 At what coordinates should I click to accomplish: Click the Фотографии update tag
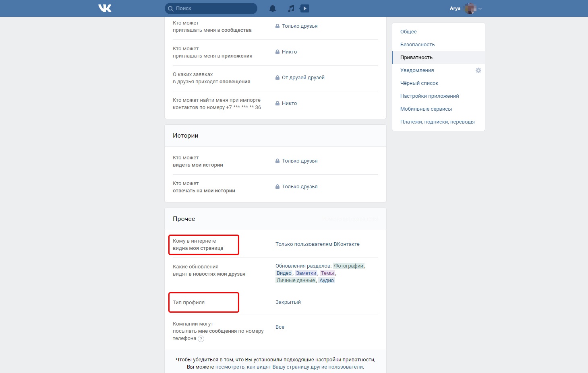pyautogui.click(x=349, y=266)
